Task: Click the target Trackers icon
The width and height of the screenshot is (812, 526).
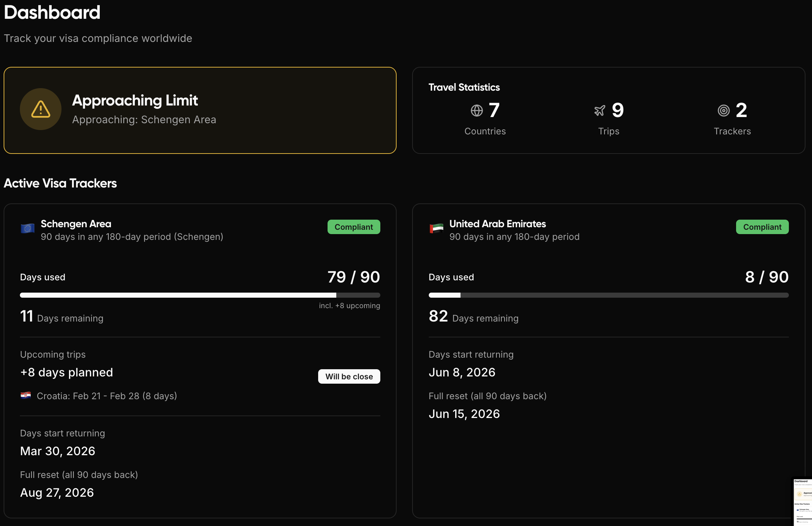Action: 723,111
